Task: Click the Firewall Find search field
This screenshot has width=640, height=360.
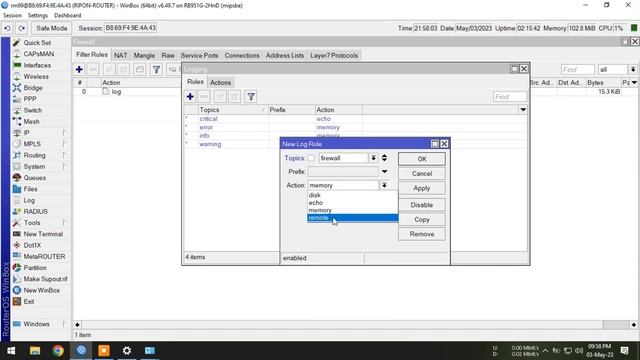Action: 578,70
